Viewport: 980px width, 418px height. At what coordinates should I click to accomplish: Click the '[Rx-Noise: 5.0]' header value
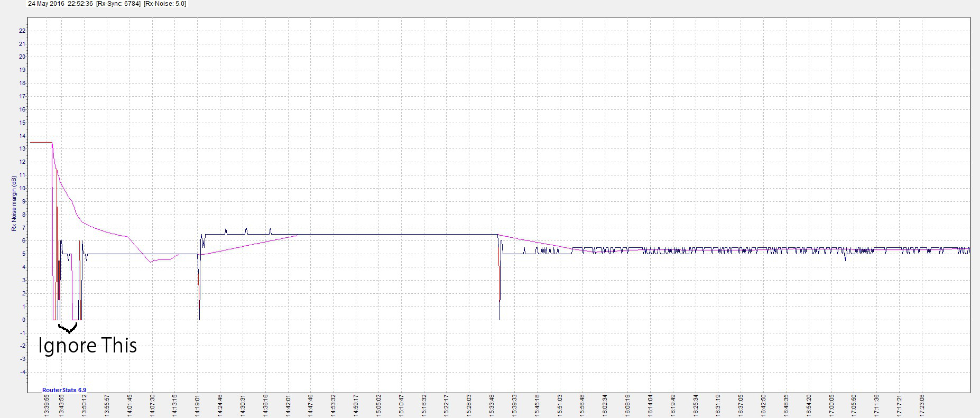[x=165, y=4]
